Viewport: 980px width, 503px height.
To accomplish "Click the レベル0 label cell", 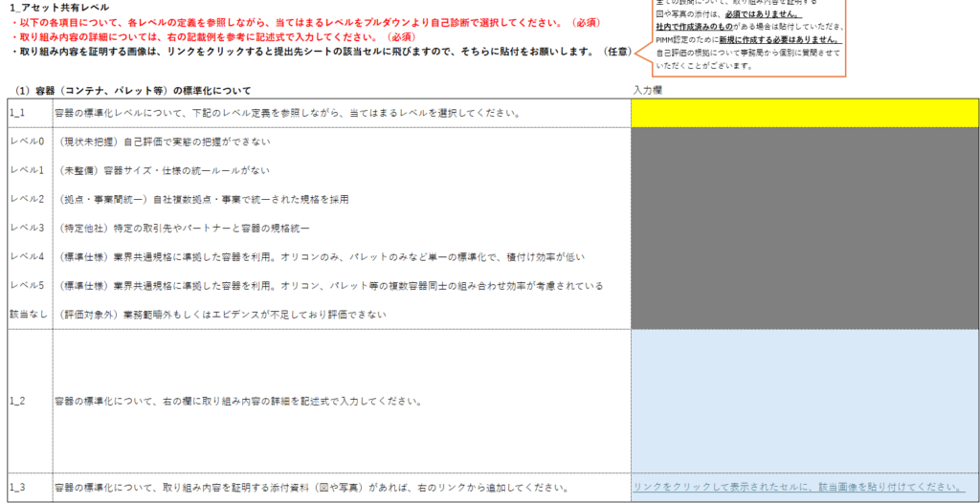I will (x=29, y=142).
